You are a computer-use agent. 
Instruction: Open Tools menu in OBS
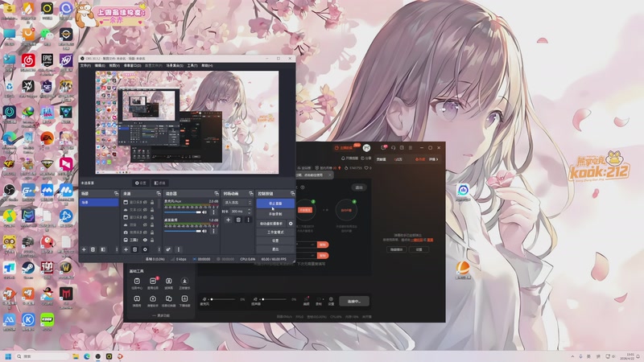point(192,66)
